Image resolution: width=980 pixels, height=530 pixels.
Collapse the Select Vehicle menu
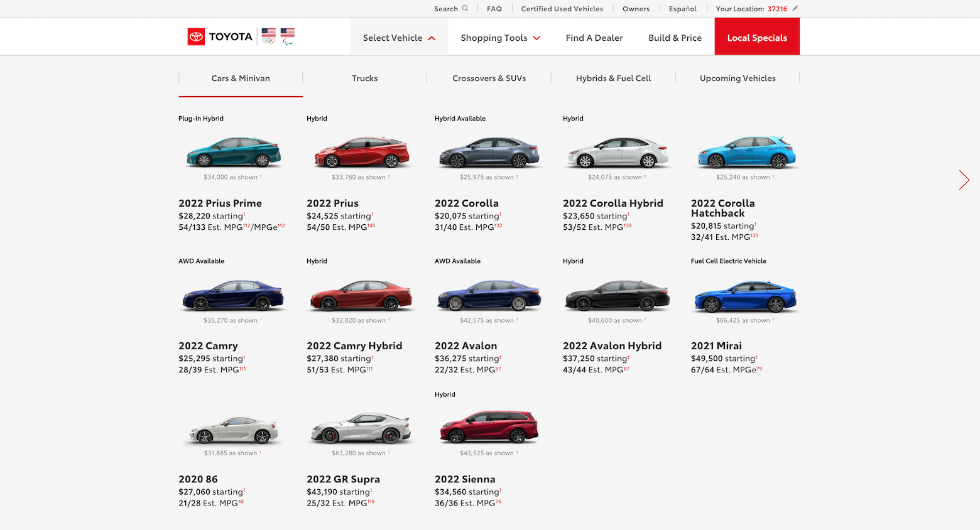coord(398,37)
